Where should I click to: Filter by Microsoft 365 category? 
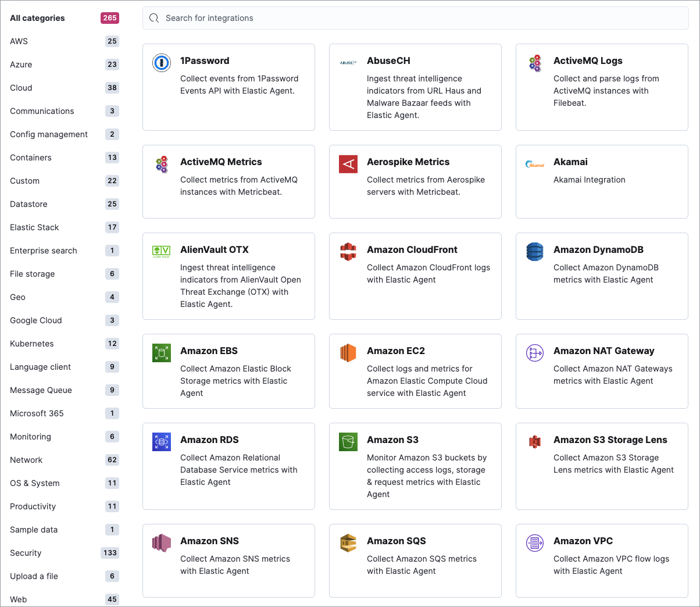coord(64,413)
